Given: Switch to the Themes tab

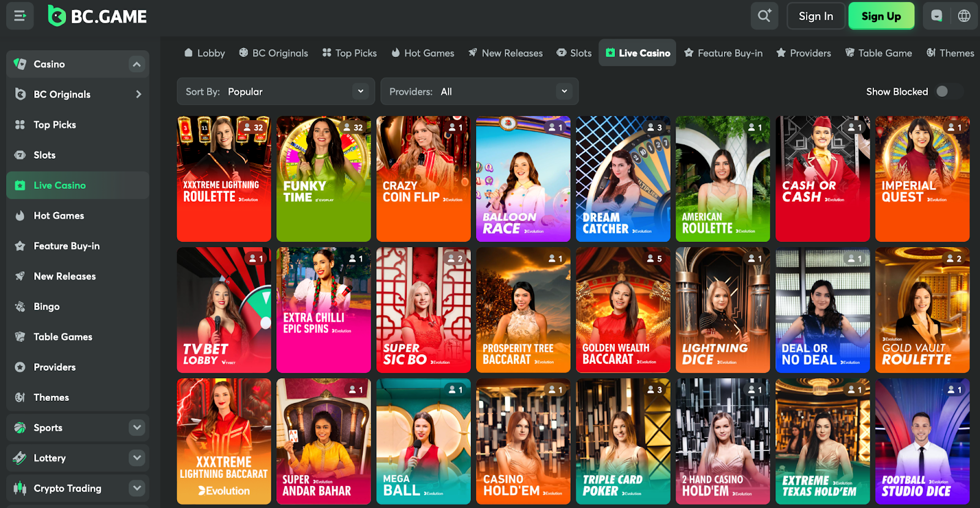Looking at the screenshot, I should (950, 53).
